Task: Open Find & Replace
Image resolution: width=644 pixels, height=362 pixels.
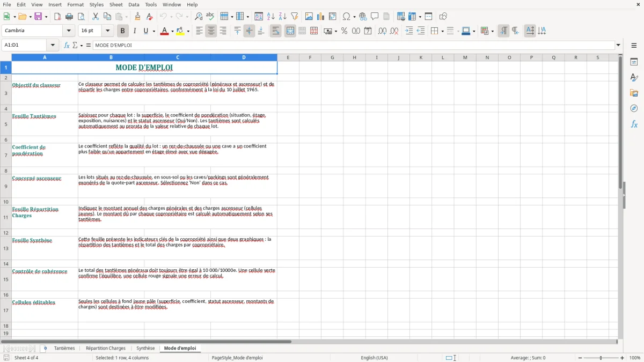Action: (x=199, y=17)
